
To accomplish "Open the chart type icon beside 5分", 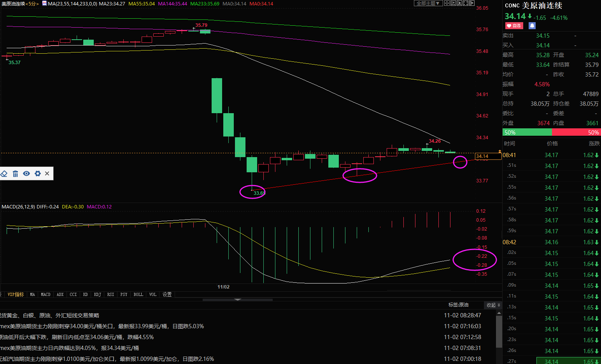I will coord(44,3).
